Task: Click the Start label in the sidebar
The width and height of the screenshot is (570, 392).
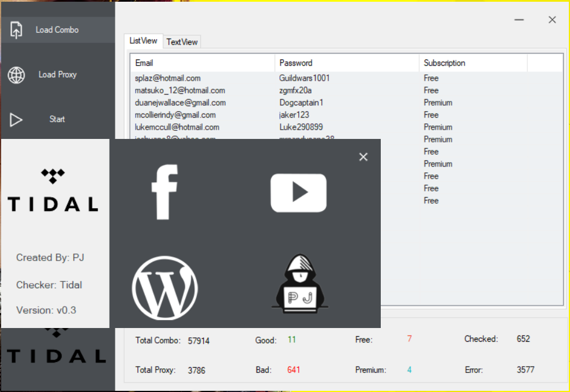Action: (x=57, y=119)
